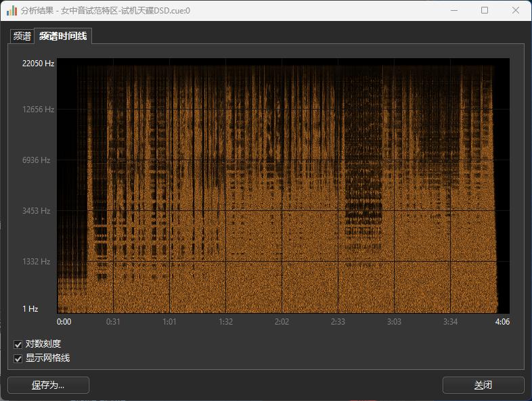Click the 3:34 time axis label
The height and width of the screenshot is (401, 532).
pos(450,322)
